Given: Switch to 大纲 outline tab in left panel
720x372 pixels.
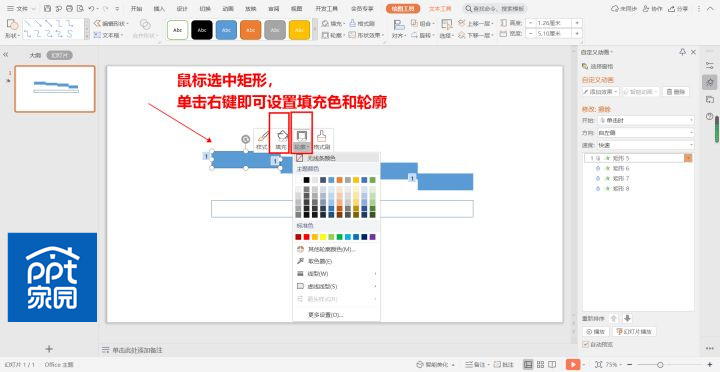Looking at the screenshot, I should click(x=35, y=55).
